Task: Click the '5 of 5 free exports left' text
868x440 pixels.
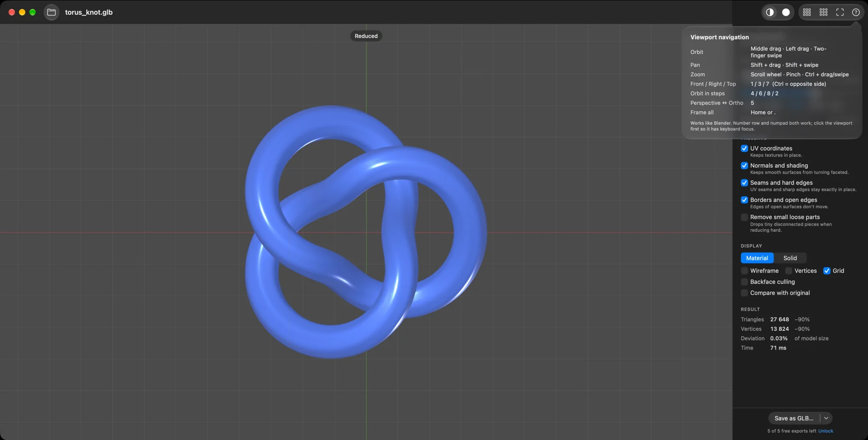Action: [x=792, y=431]
